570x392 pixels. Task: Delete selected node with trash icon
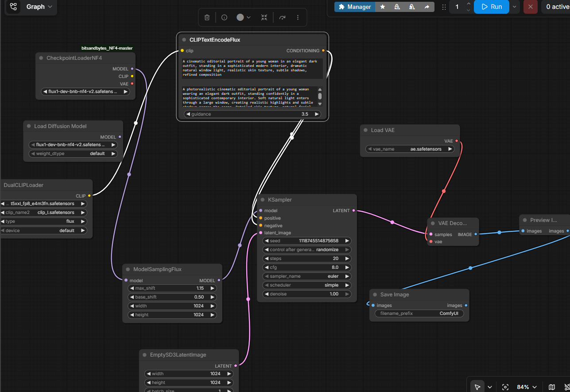[x=207, y=17]
